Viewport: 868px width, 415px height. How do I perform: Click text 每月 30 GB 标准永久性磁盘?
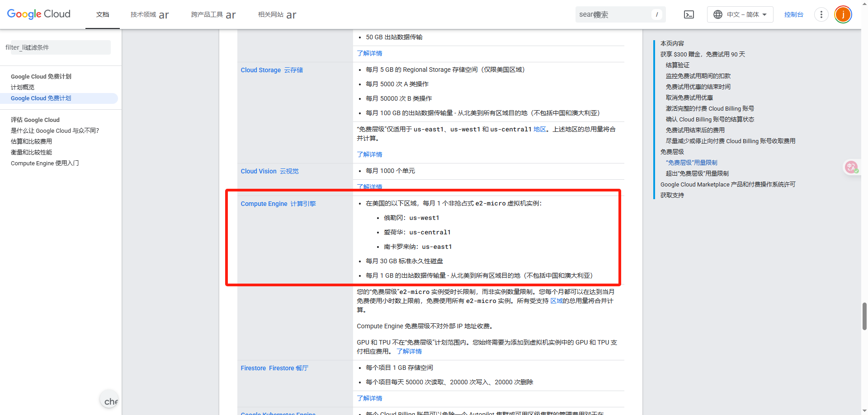pyautogui.click(x=404, y=261)
